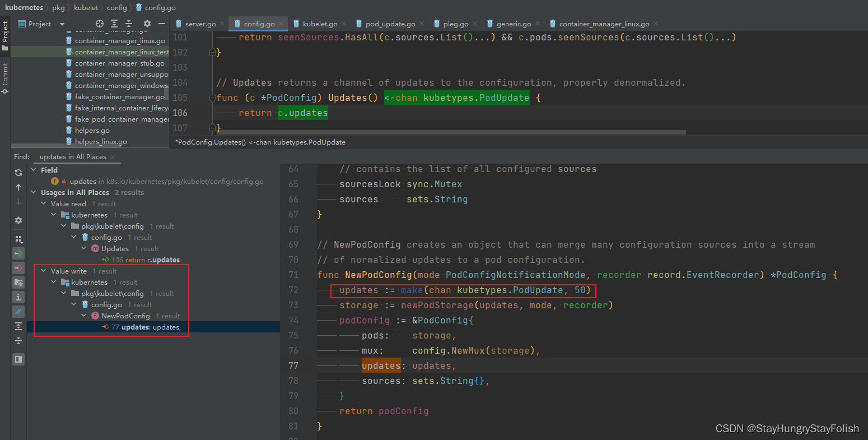Click PodConfig.Updates() editor breadcrumb
The height and width of the screenshot is (440, 868).
click(x=260, y=142)
